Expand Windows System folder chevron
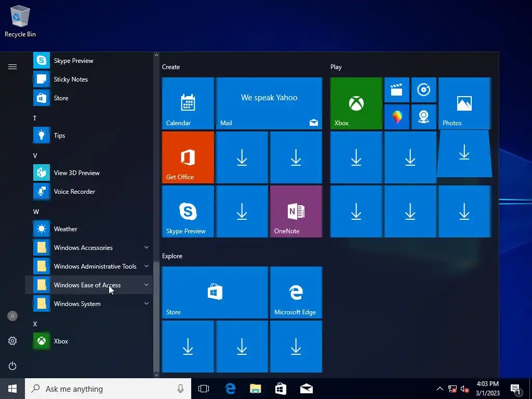Screen dimensions: 532x399 [147, 303]
